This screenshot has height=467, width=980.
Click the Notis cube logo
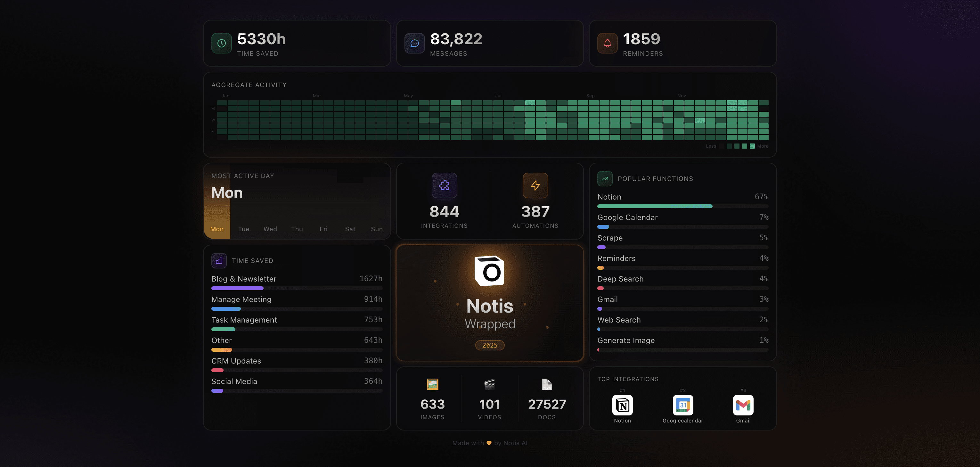click(489, 271)
